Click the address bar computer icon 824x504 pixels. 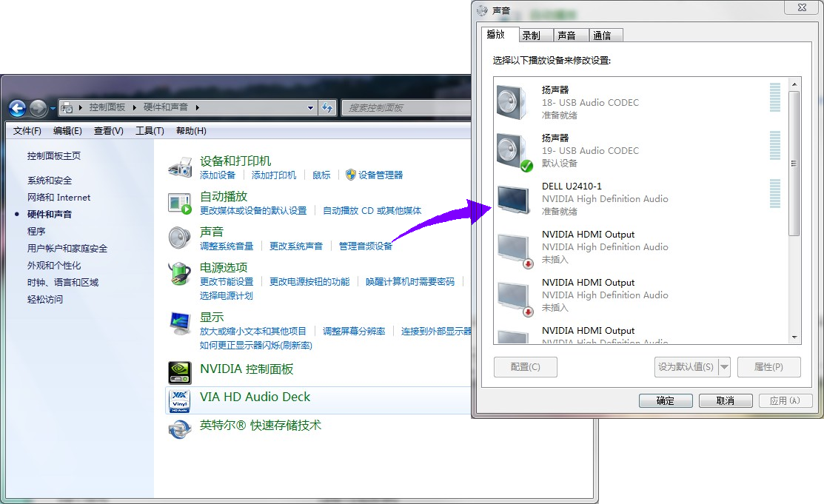[x=67, y=108]
